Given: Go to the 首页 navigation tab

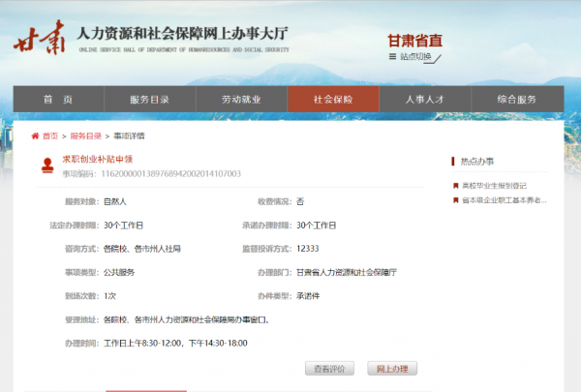Looking at the screenshot, I should click(58, 100).
